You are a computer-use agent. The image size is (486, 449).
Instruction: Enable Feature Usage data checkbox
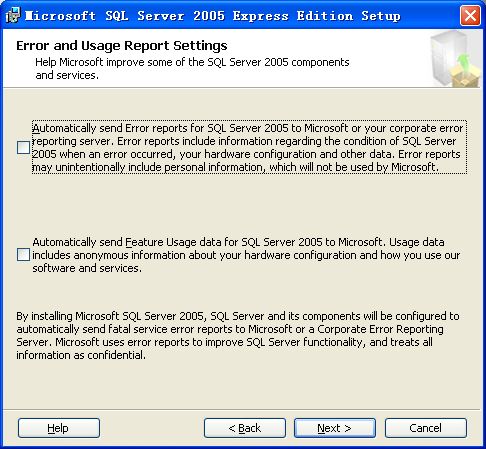point(23,255)
